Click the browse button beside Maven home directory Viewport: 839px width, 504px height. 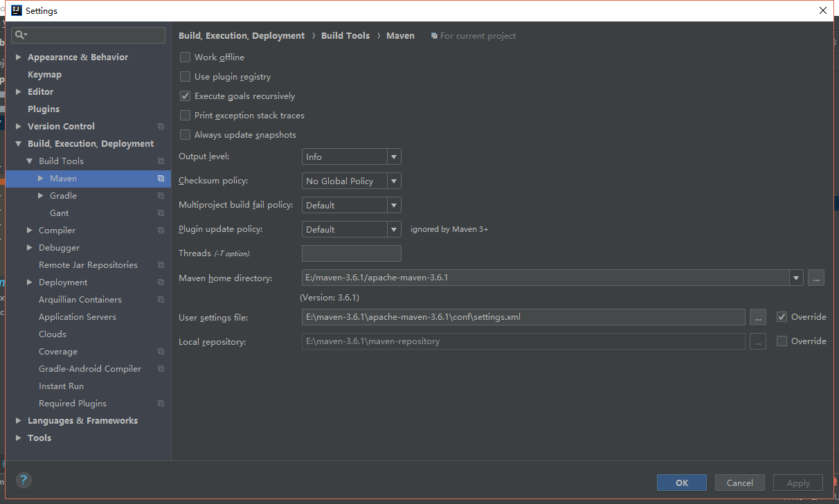tap(815, 278)
